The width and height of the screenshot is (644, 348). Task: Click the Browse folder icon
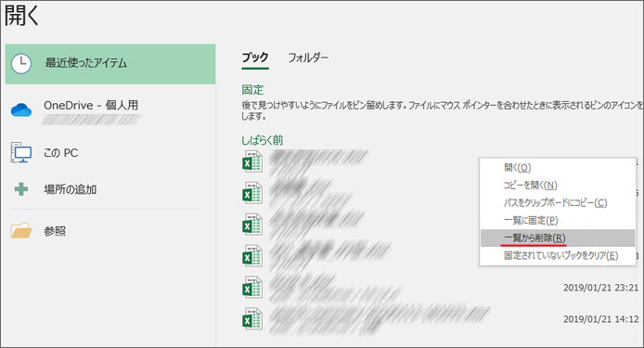pyautogui.click(x=21, y=231)
